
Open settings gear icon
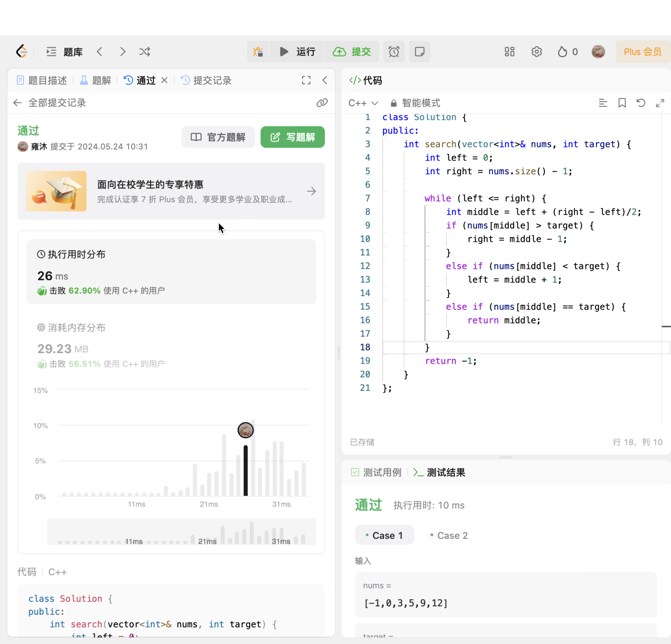536,52
